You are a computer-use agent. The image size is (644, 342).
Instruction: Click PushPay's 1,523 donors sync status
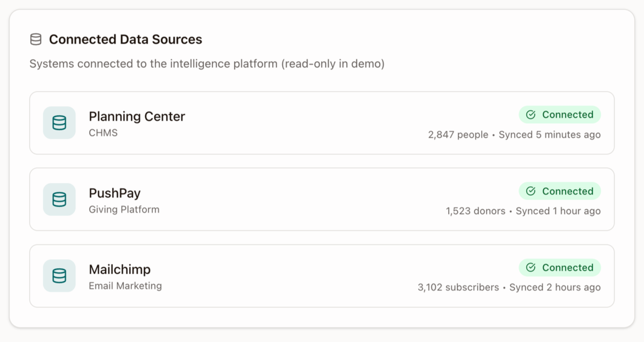[523, 211]
